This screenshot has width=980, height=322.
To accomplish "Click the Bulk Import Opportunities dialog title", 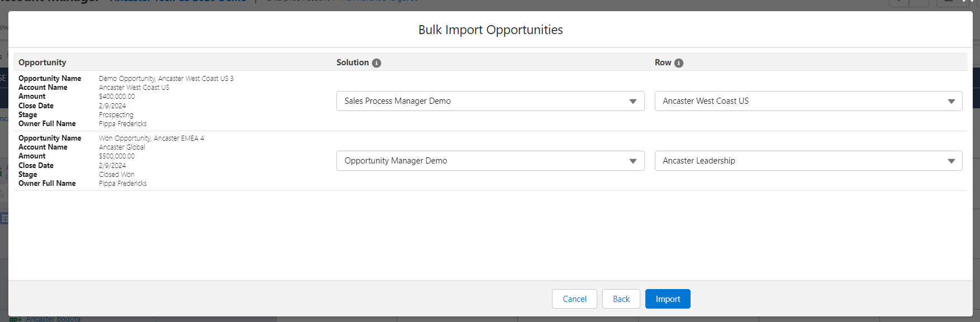I will coord(490,30).
